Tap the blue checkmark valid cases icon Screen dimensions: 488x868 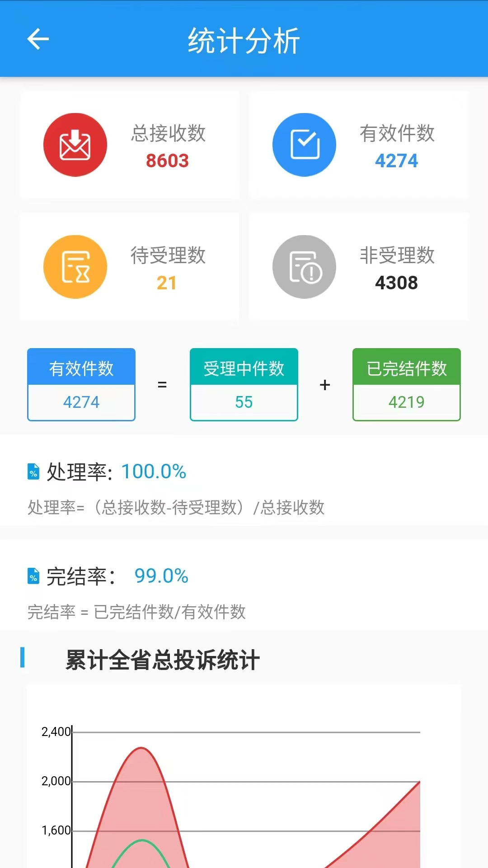(304, 145)
